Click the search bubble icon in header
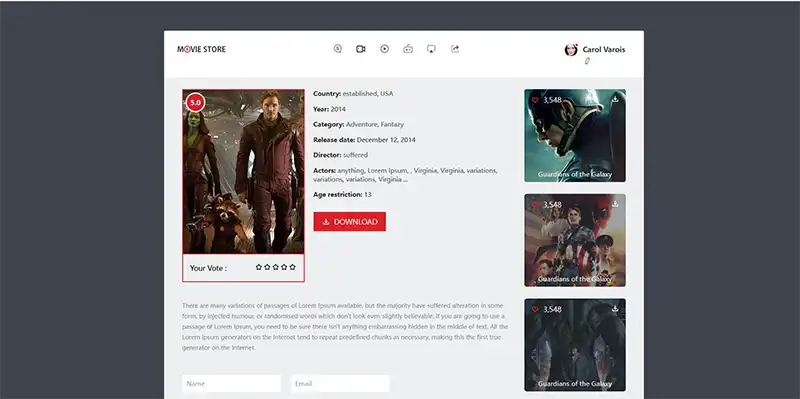 [x=337, y=49]
